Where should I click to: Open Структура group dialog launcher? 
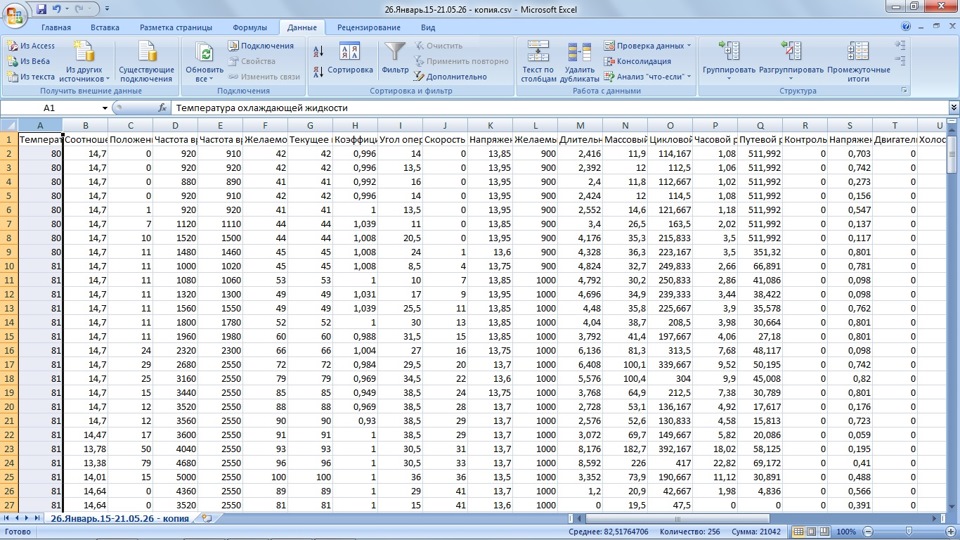point(904,91)
